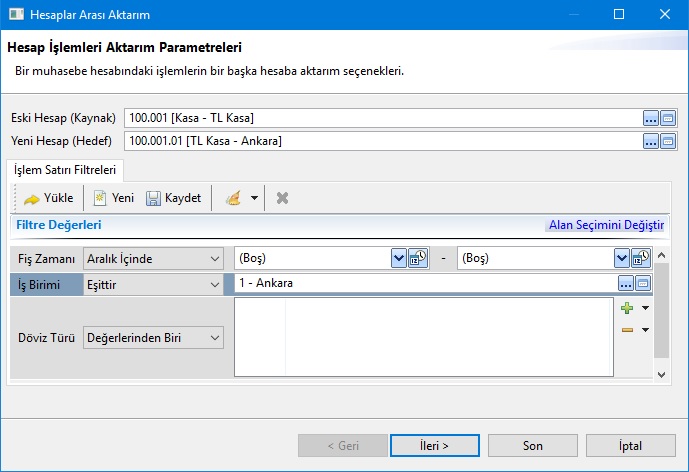The width and height of the screenshot is (689, 472).
Task: Click the grey X delete icon
Action: click(282, 198)
